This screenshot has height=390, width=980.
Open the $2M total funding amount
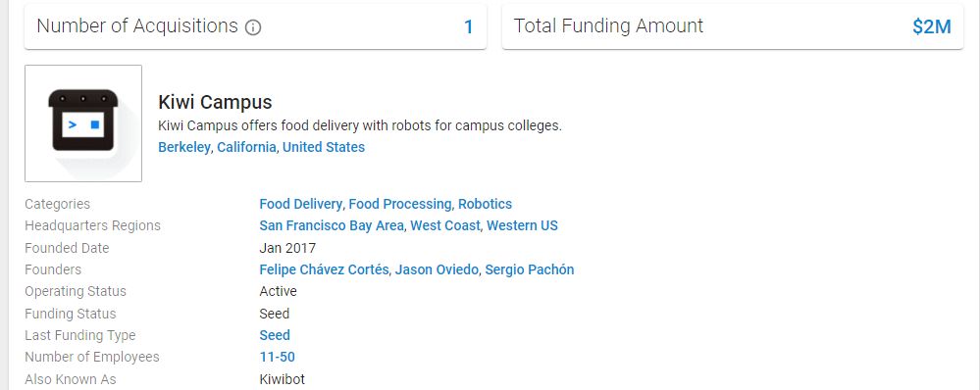coord(931,26)
